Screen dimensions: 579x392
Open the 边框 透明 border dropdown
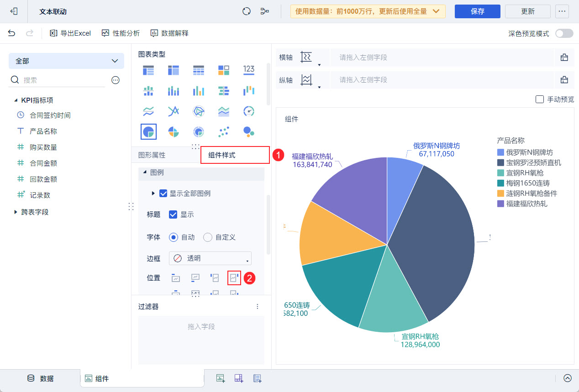210,258
